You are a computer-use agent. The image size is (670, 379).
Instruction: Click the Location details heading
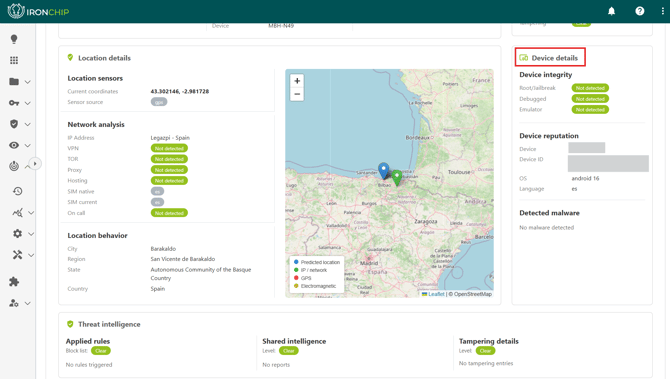click(104, 58)
